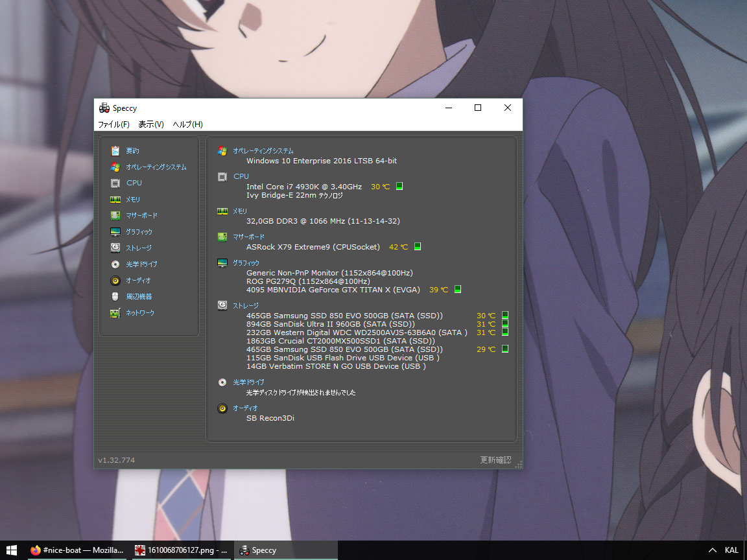The height and width of the screenshot is (560, 747).
Task: Open the ヘルプ(H) menu
Action: coord(187,124)
